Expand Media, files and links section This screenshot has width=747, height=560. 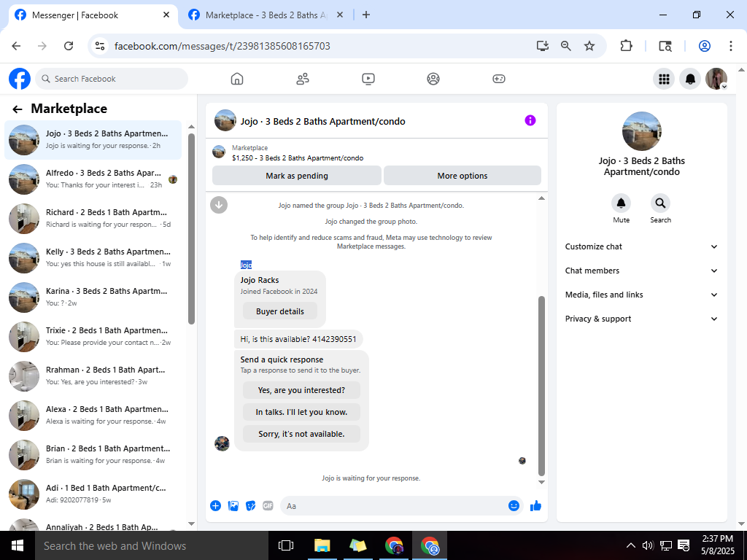(641, 295)
